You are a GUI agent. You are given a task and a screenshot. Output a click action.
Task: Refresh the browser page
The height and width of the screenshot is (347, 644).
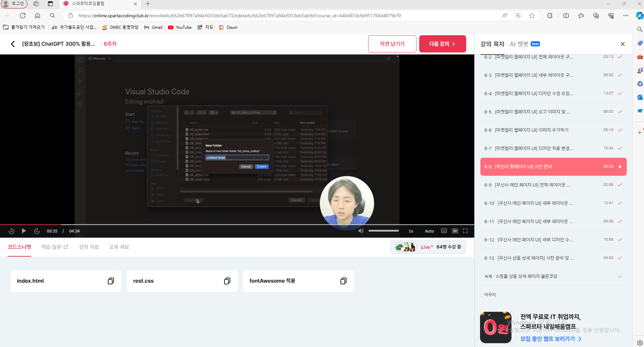23,16
